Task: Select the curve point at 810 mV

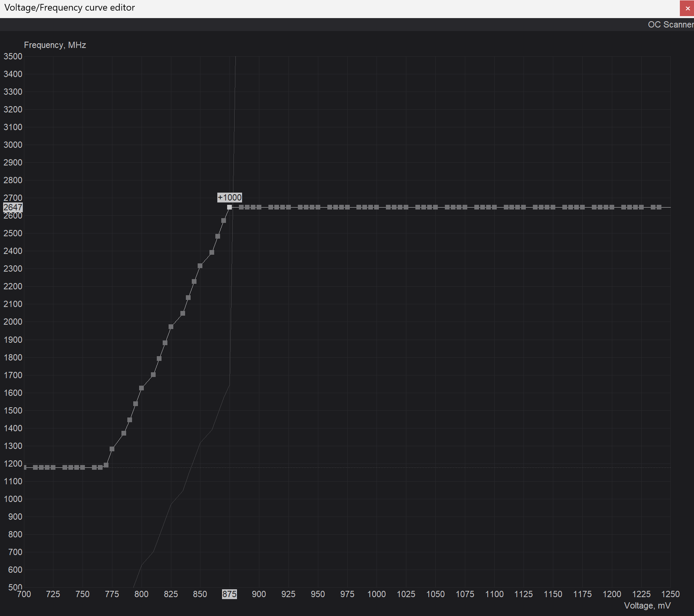Action: [153, 375]
